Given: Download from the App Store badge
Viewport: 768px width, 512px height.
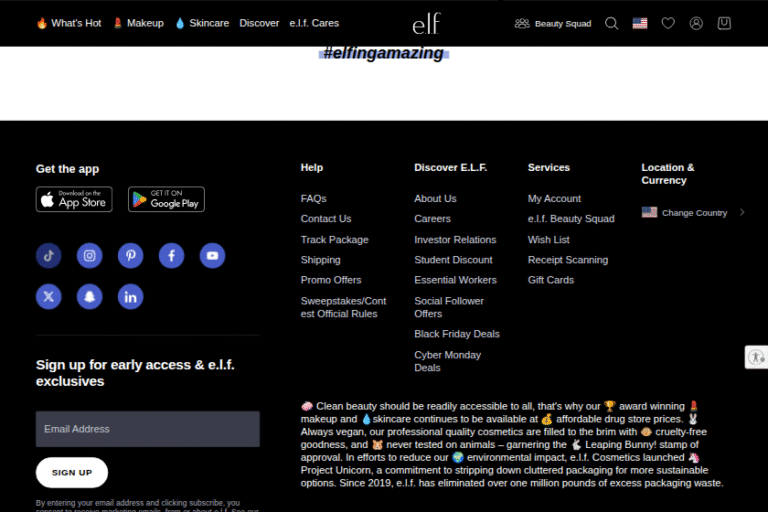Looking at the screenshot, I should (x=74, y=199).
